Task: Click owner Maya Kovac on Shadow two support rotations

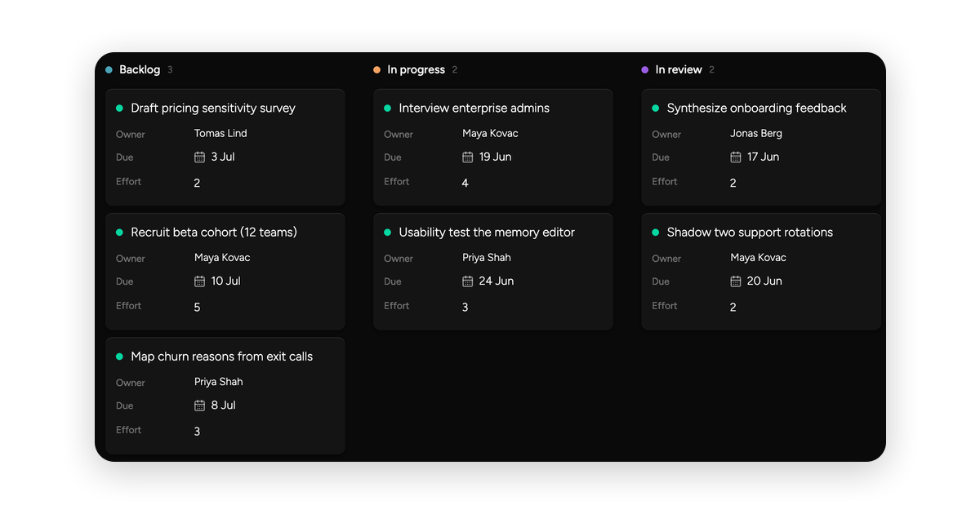Action: [758, 257]
